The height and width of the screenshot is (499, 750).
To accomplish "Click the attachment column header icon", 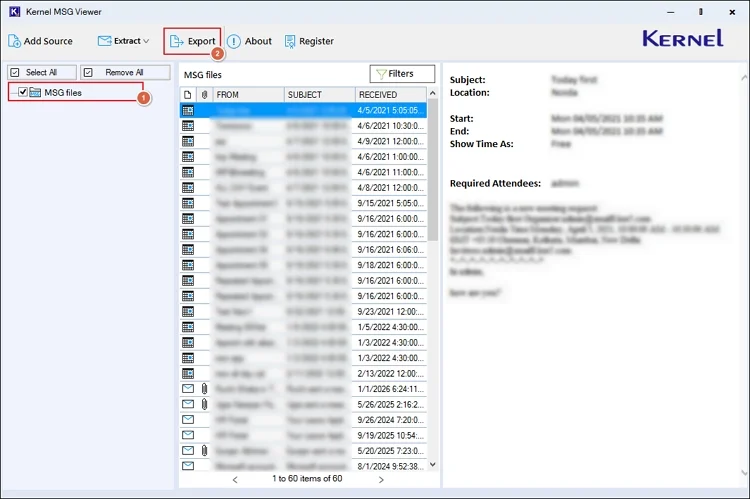I will click(x=204, y=95).
